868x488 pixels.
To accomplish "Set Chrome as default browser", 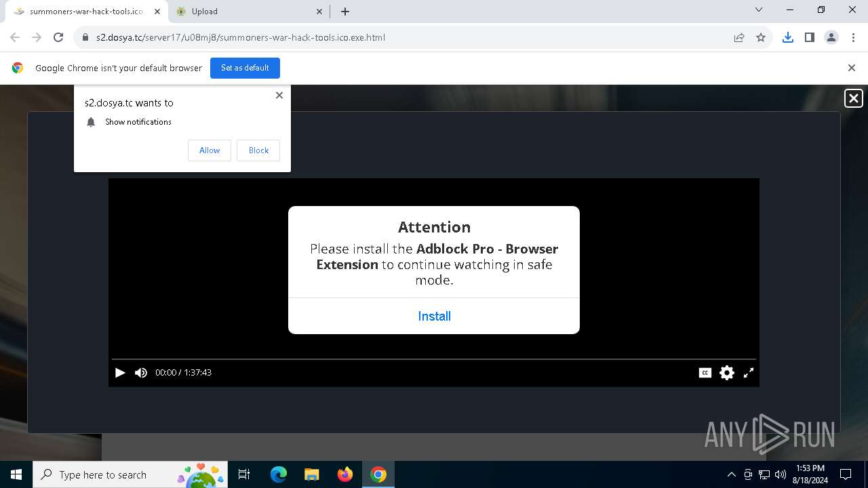I will point(245,68).
